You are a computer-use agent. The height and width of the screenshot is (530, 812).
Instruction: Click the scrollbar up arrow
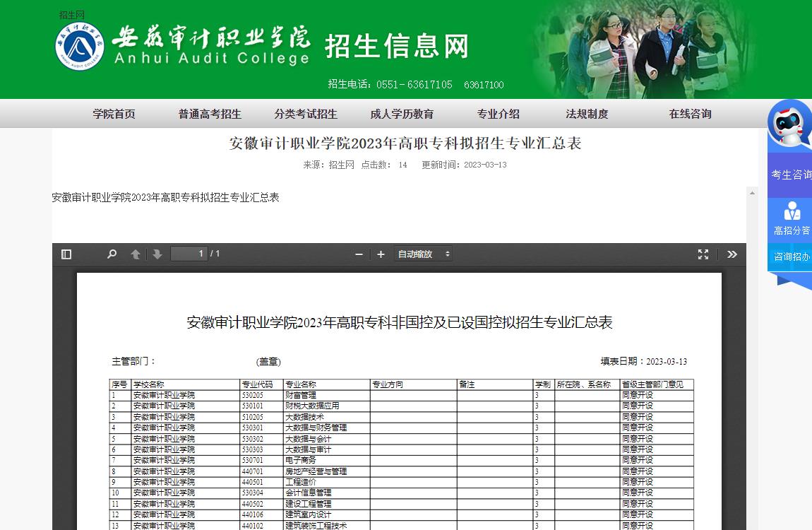(753, 193)
